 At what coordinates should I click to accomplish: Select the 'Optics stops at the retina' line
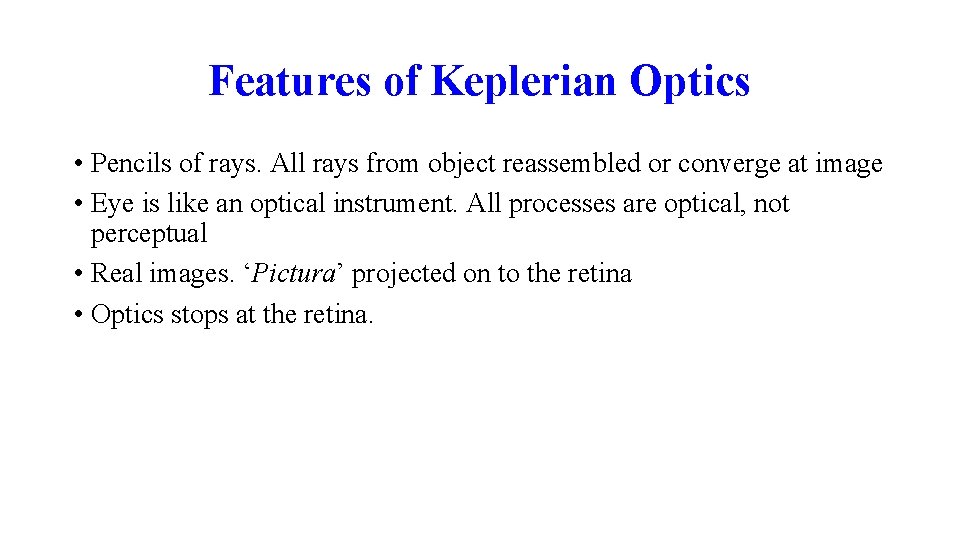point(231,315)
